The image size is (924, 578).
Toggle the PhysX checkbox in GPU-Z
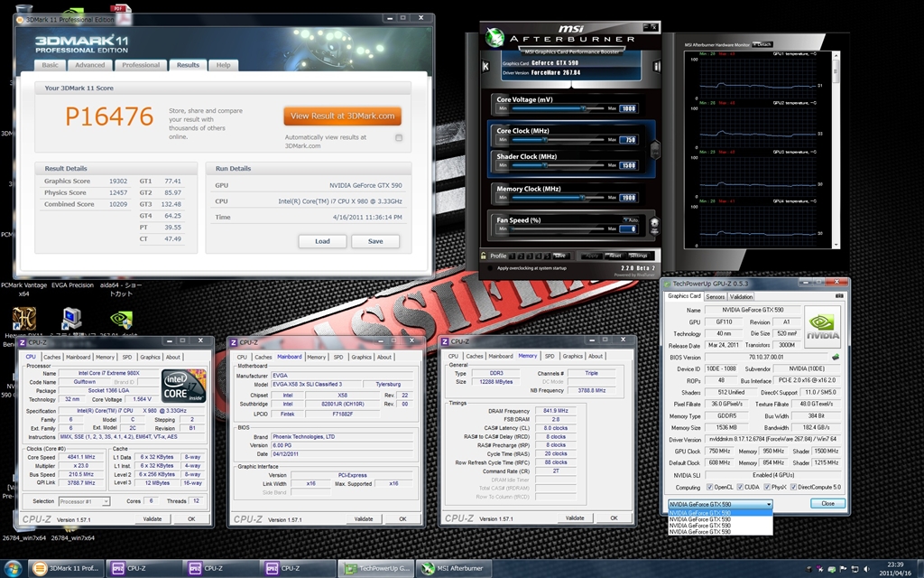767,487
